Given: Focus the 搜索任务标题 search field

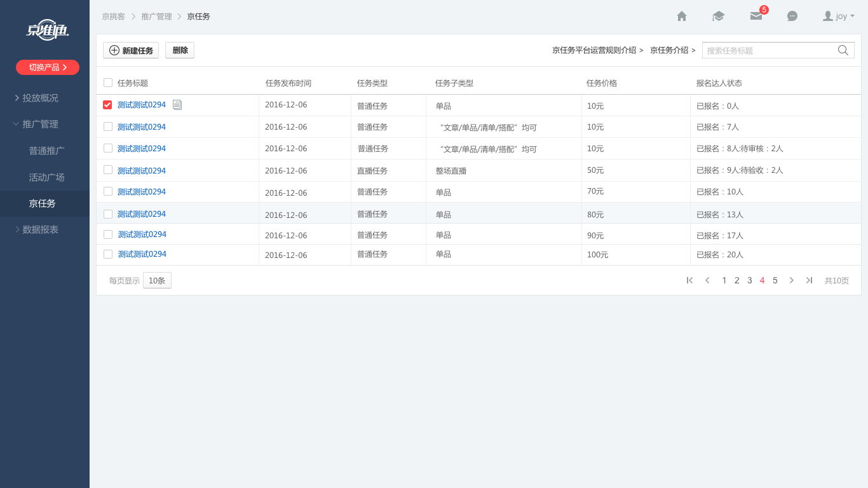Looking at the screenshot, I should (769, 50).
